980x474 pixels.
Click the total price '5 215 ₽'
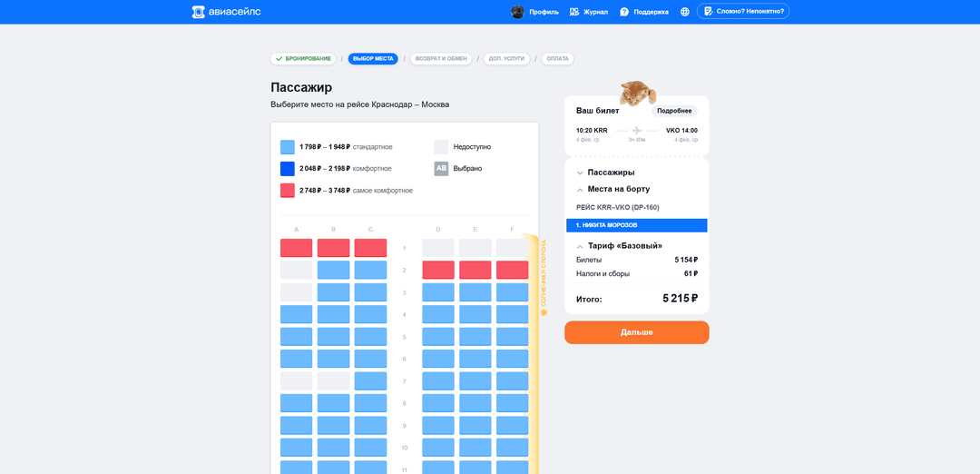tap(680, 298)
